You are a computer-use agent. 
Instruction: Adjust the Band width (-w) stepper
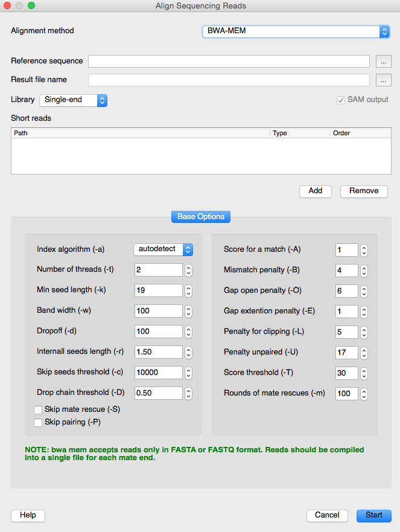pyautogui.click(x=188, y=312)
